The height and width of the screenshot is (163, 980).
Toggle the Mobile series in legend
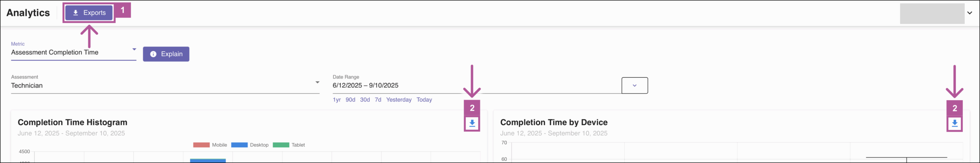pyautogui.click(x=210, y=145)
